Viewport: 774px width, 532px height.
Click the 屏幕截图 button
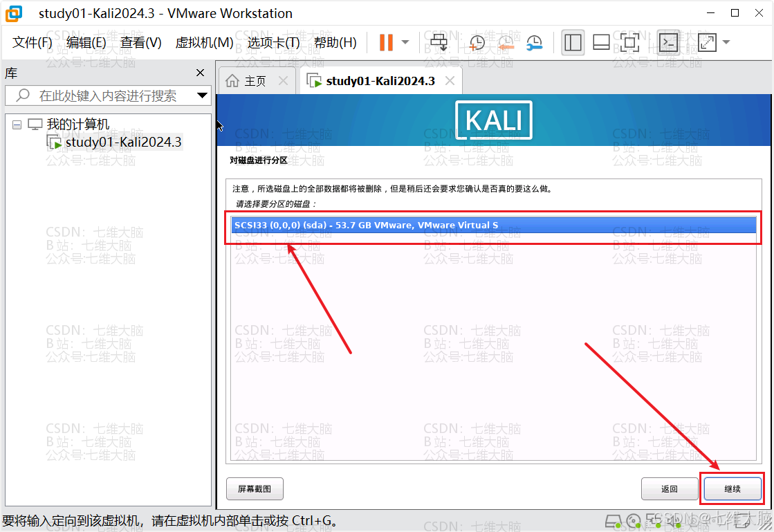[x=255, y=488]
